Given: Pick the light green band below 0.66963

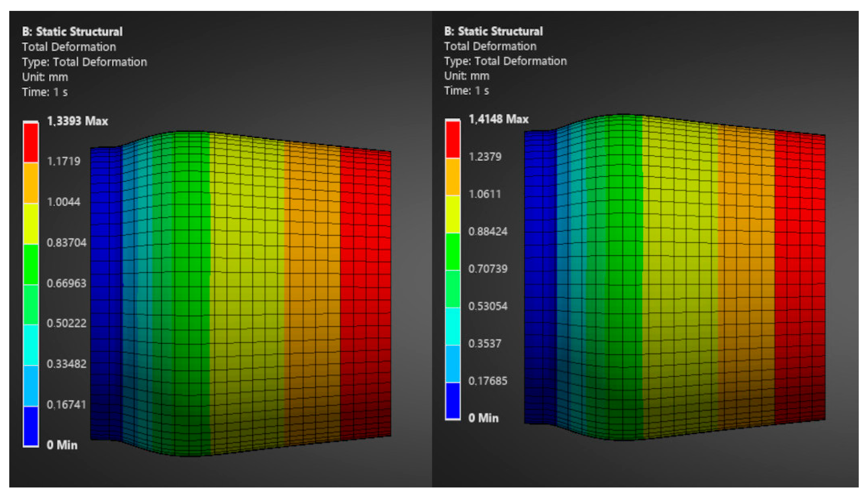Looking at the screenshot, I should pos(31,305).
